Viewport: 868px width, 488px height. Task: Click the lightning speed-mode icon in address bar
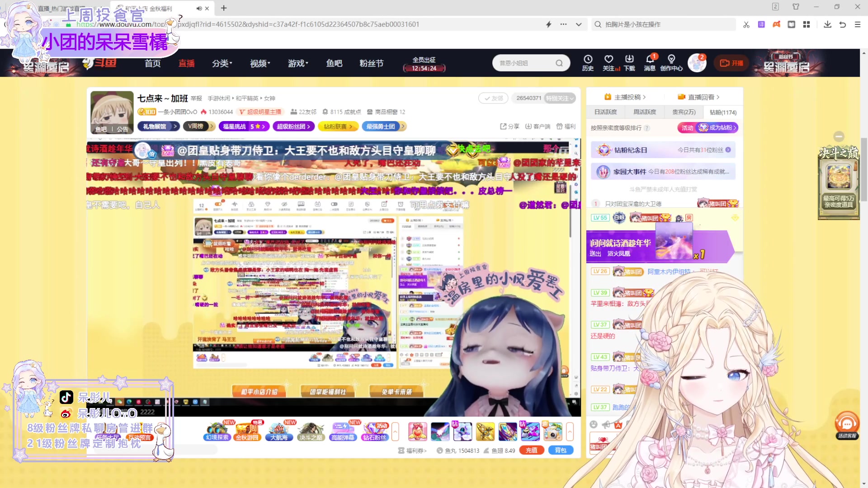pos(548,24)
